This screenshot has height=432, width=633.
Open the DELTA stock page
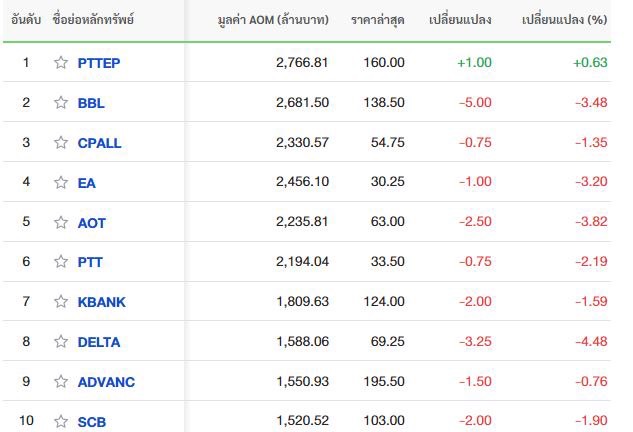click(99, 342)
